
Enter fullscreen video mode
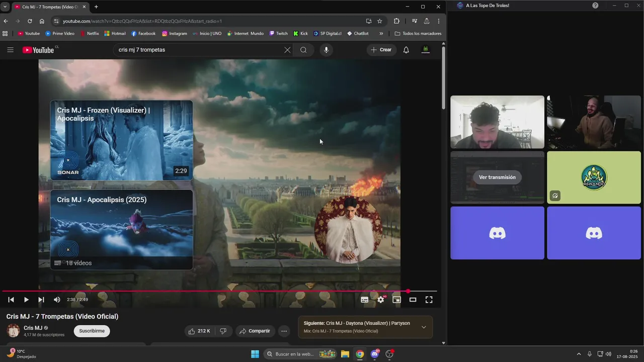(x=429, y=300)
